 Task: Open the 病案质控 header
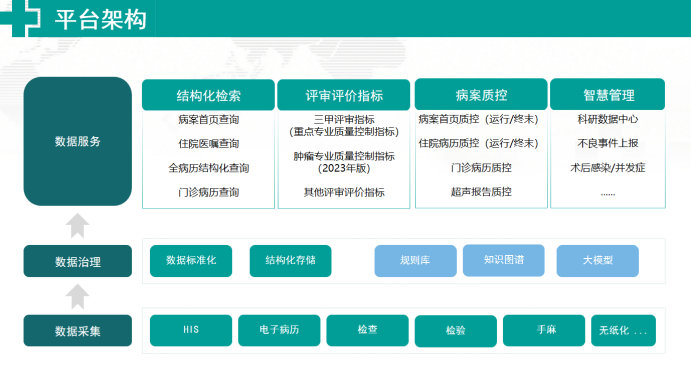point(481,94)
